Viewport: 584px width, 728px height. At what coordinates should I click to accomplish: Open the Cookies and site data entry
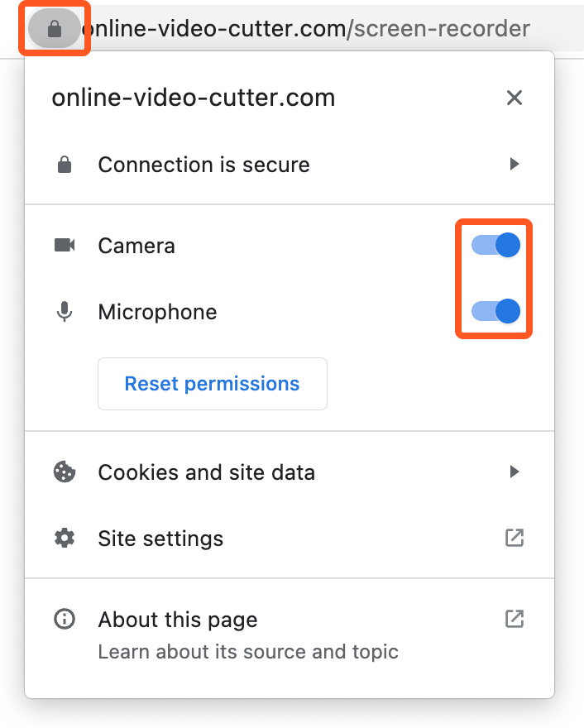tap(290, 472)
